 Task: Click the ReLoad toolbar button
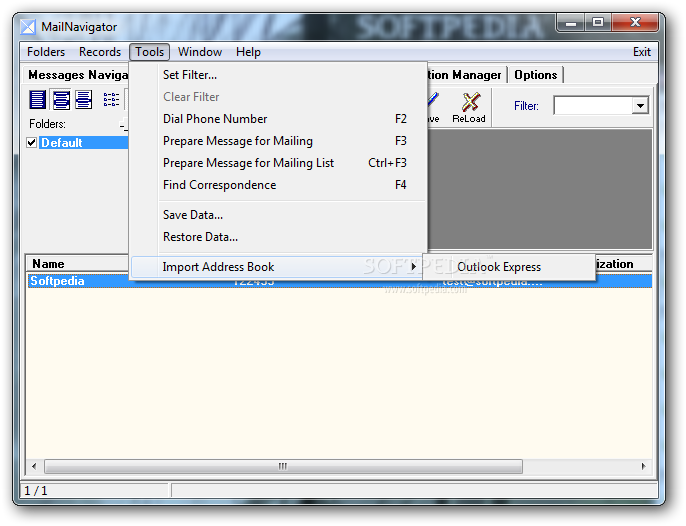point(469,108)
